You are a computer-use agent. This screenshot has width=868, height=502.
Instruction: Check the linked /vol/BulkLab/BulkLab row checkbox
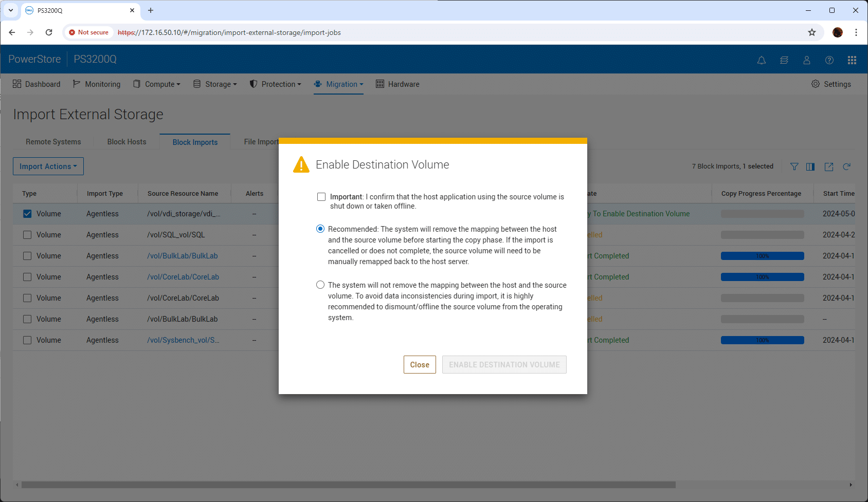(27, 256)
